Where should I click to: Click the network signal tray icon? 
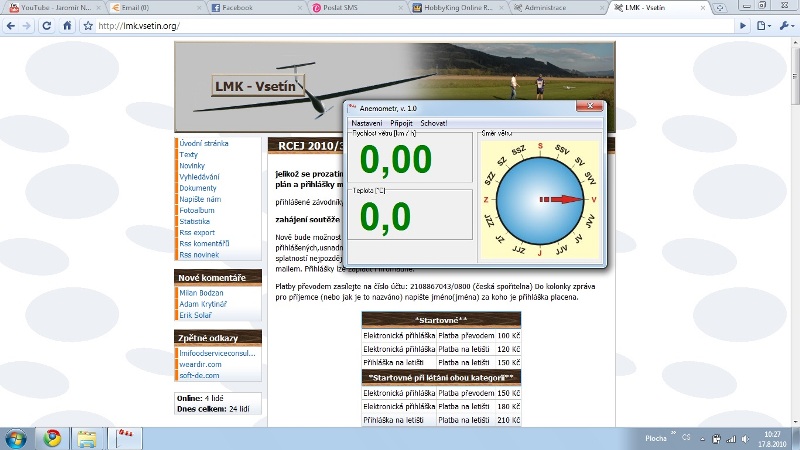(731, 439)
